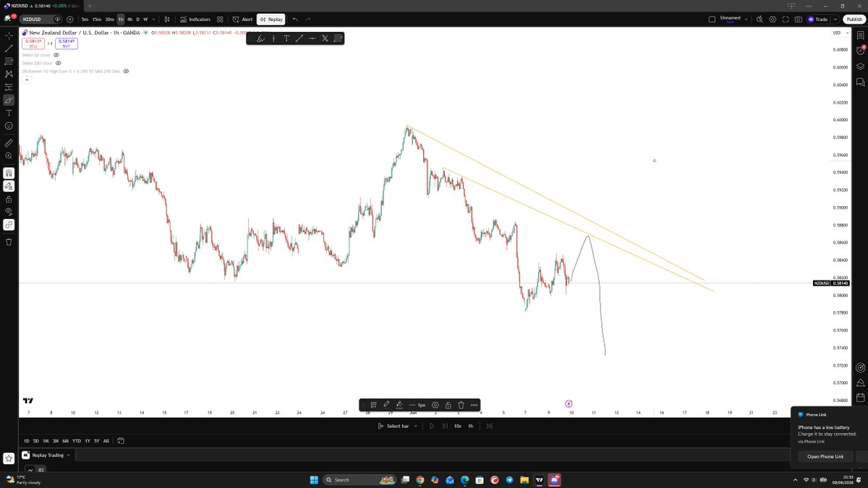Switch to 15m timeframe
Screen dimensions: 868x488
click(97, 20)
